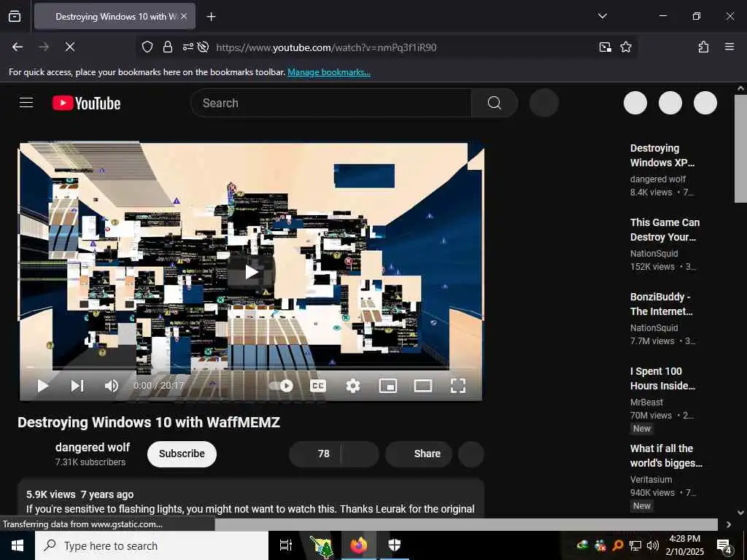
Task: Open the Manage bookmarks link
Action: [329, 72]
